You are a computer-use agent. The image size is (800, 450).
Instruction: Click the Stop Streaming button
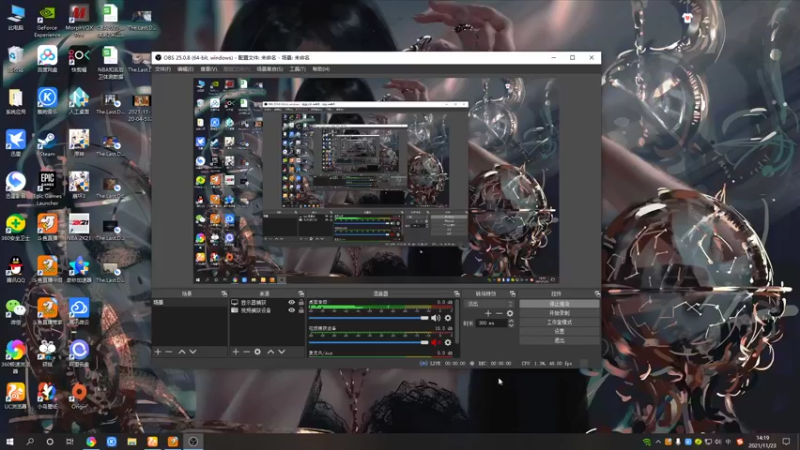point(559,304)
